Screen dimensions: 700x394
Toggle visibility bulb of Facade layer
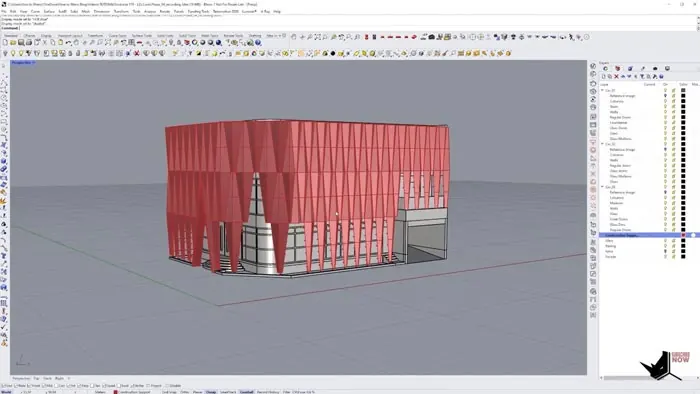(x=665, y=257)
